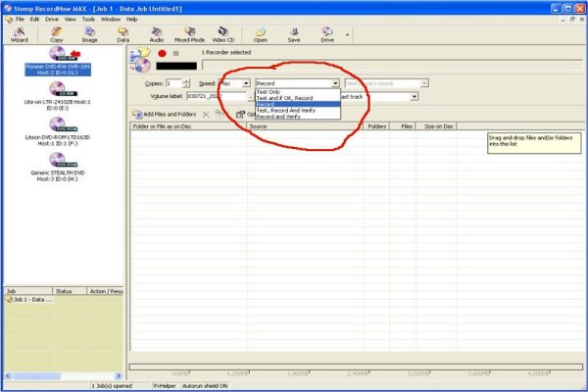Screen dimensions: 588x392
Task: Click the gray Stop button
Action: pyautogui.click(x=175, y=53)
